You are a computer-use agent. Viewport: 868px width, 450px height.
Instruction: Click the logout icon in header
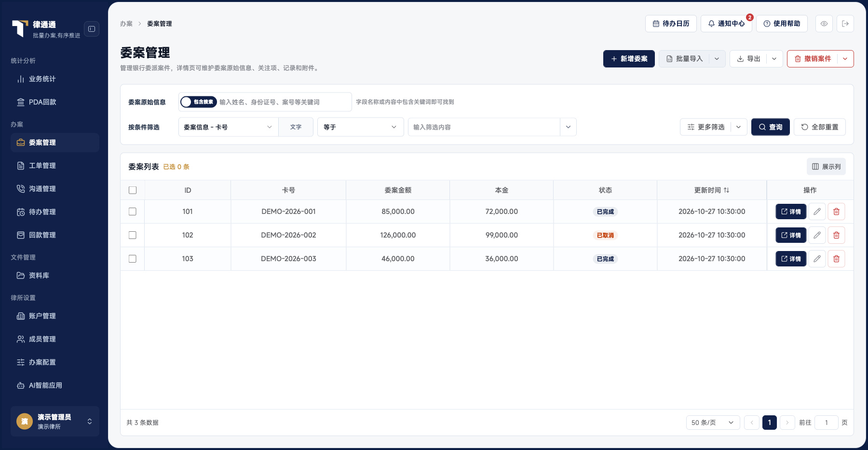[845, 24]
